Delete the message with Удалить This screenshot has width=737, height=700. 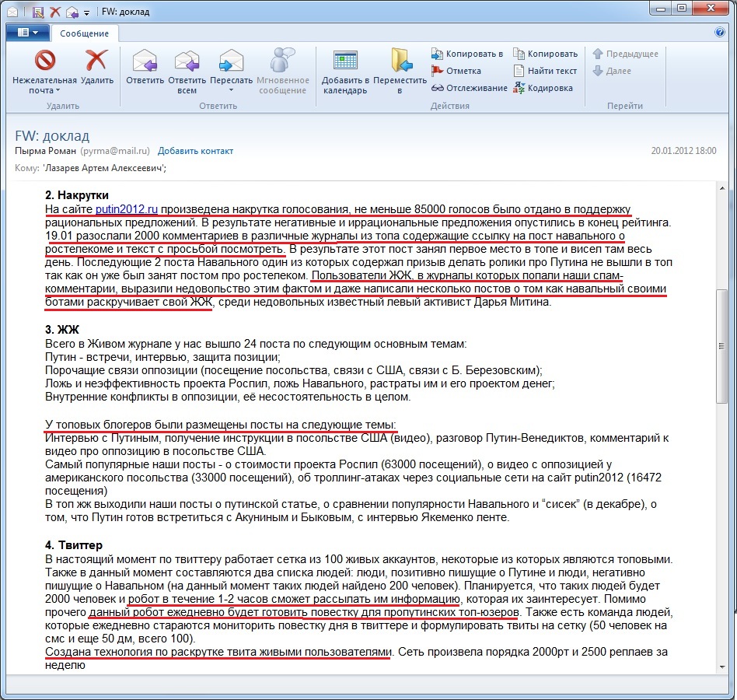[x=96, y=61]
